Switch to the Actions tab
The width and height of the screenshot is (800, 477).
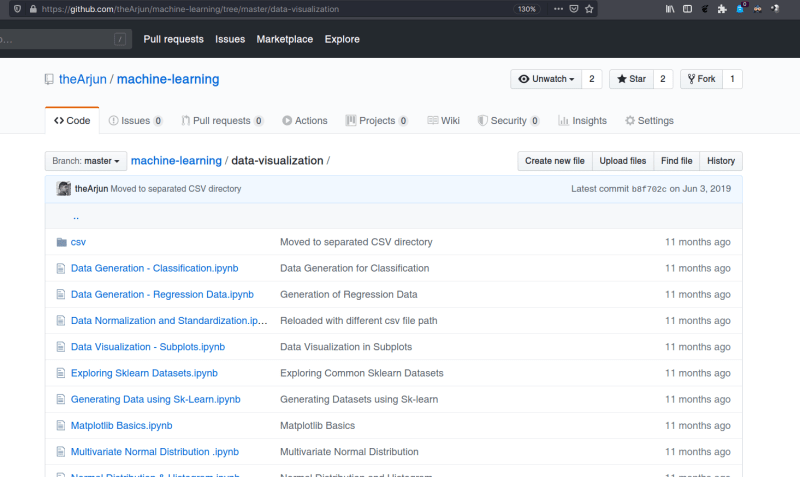click(305, 120)
